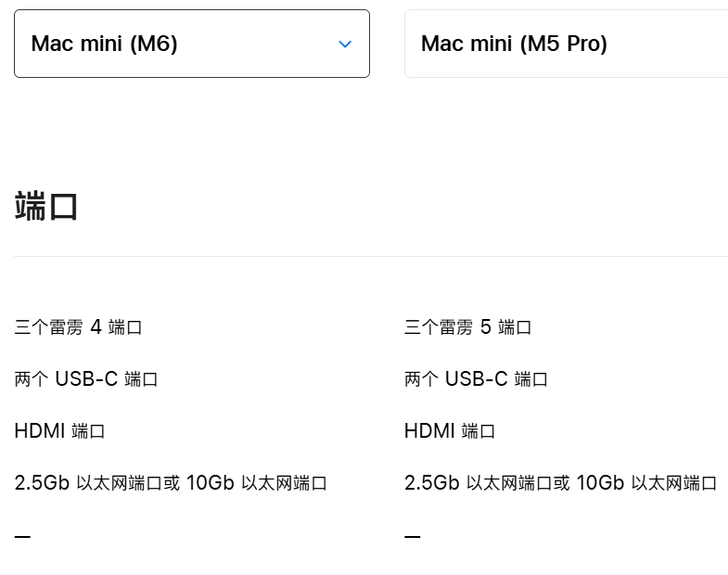Click 2.5Gb 以太网端口 text in M6 column
The width and height of the screenshot is (728, 575).
coord(88,483)
